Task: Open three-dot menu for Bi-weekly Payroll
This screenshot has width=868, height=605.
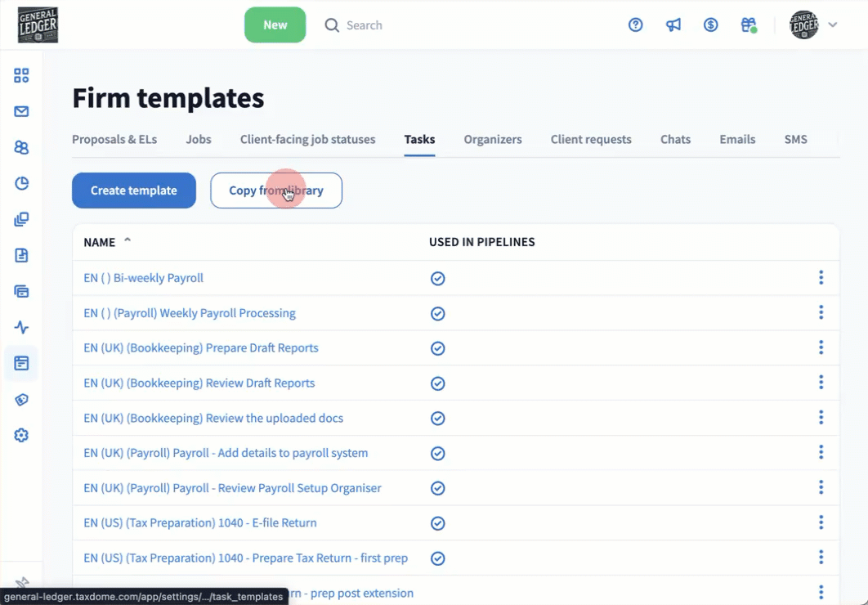Action: pyautogui.click(x=821, y=278)
